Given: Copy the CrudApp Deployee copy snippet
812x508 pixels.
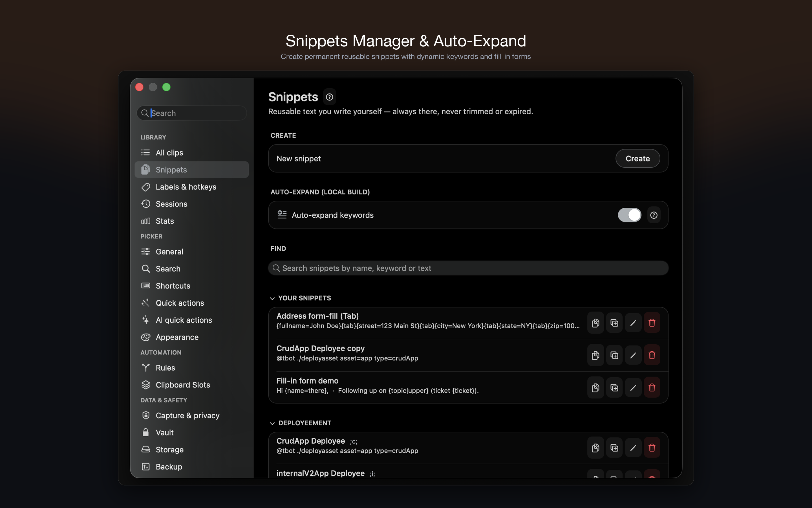Looking at the screenshot, I should [595, 355].
